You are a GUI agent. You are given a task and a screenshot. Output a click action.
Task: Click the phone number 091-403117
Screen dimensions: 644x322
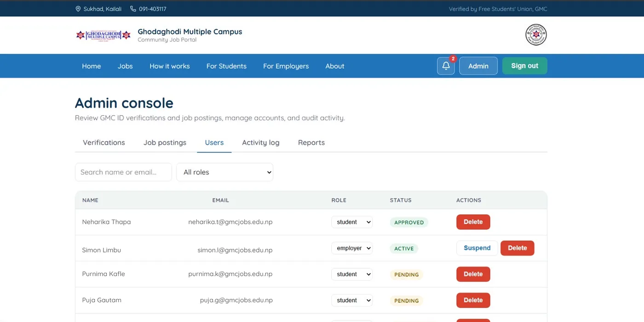[153, 9]
